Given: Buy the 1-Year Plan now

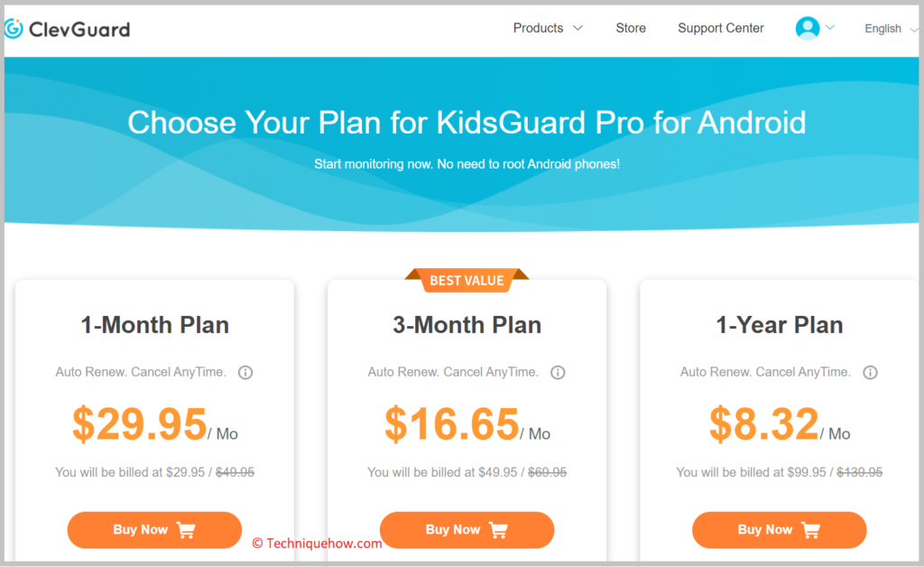Looking at the screenshot, I should coord(779,530).
